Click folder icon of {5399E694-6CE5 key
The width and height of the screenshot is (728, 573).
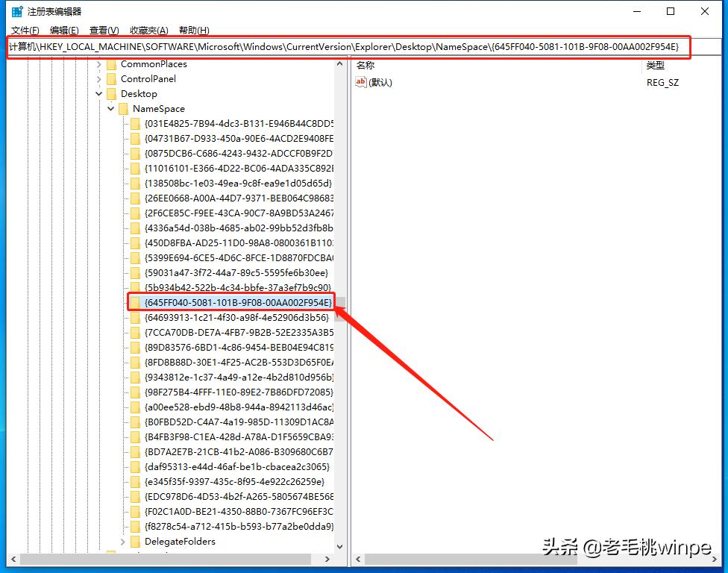click(x=135, y=257)
